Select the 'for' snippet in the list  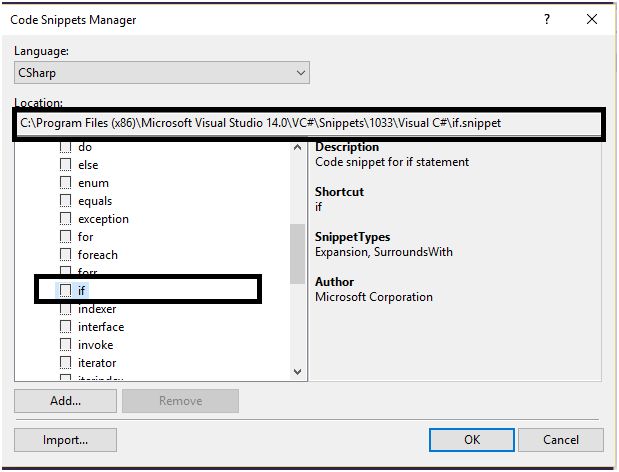click(86, 237)
